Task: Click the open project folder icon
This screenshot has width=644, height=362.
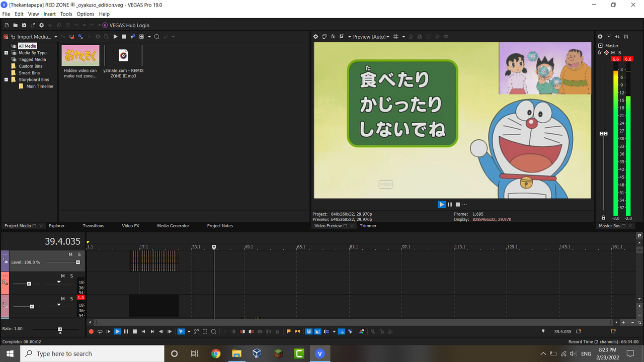Action: [15, 25]
